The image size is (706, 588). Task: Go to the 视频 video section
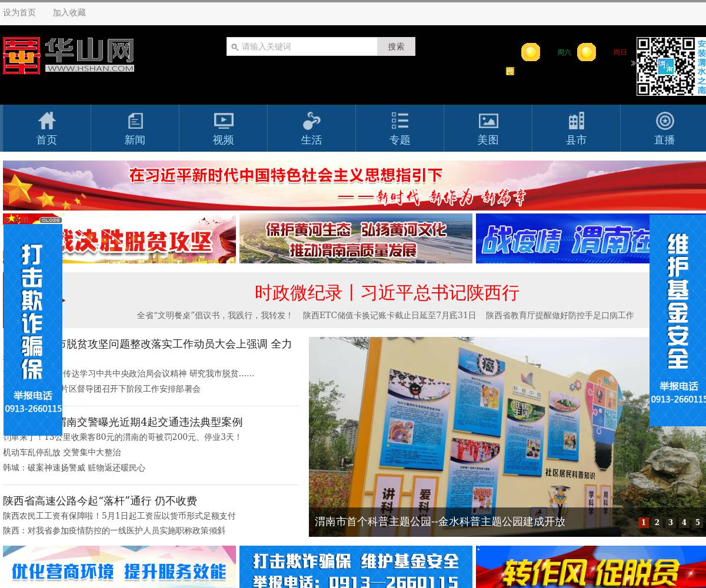[223, 128]
